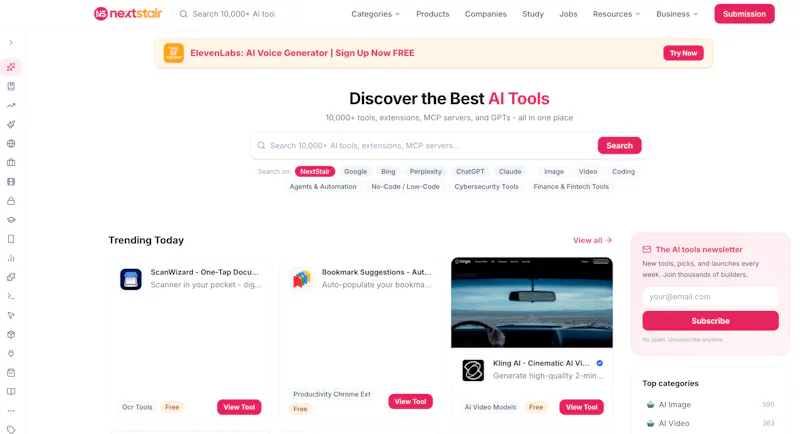The height and width of the screenshot is (434, 800).
Task: Click the Bookmark Suggestions app icon
Action: click(x=302, y=279)
